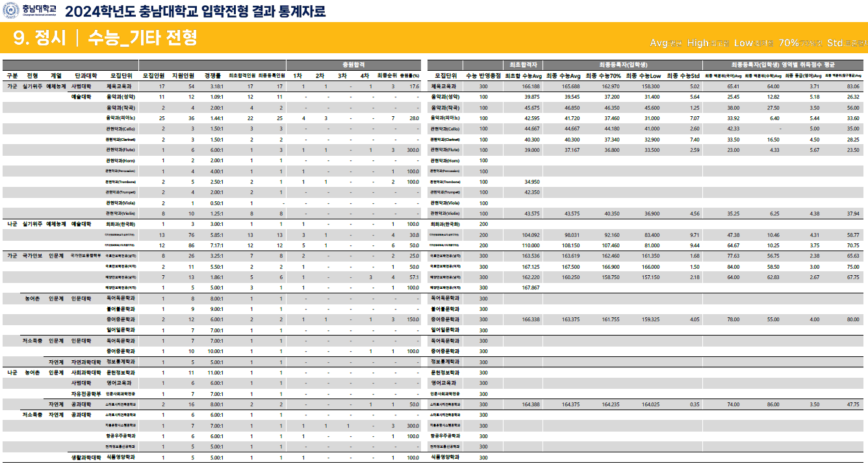Click the competition ratio '1.44:1' cell

point(217,117)
